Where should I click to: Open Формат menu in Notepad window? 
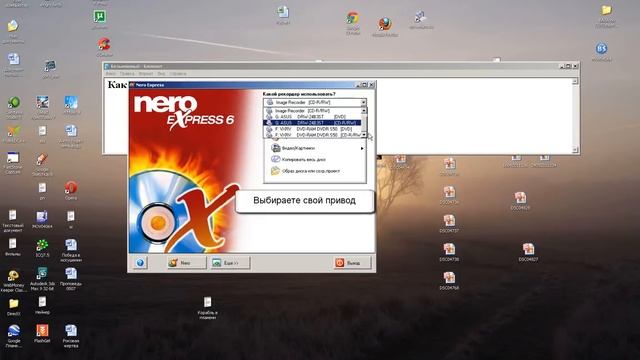(146, 74)
